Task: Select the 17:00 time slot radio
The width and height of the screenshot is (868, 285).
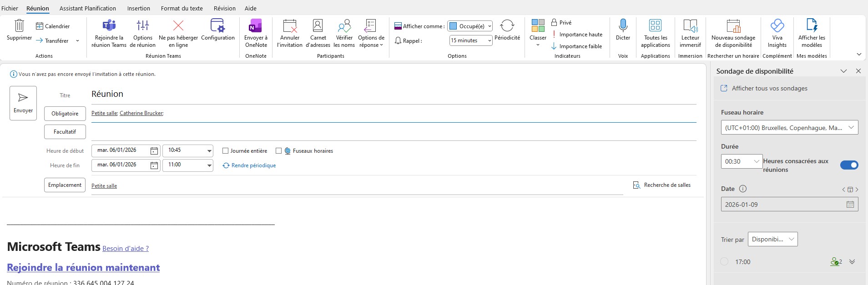Action: pos(724,261)
